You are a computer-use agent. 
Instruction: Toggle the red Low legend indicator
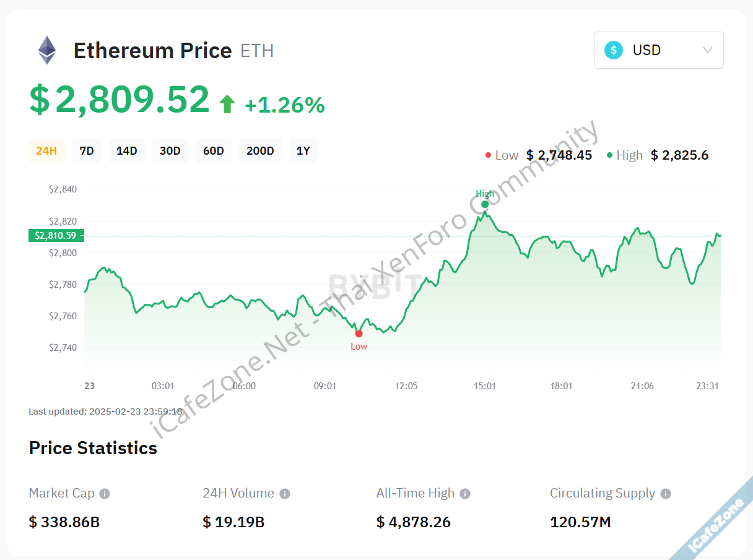pyautogui.click(x=488, y=155)
